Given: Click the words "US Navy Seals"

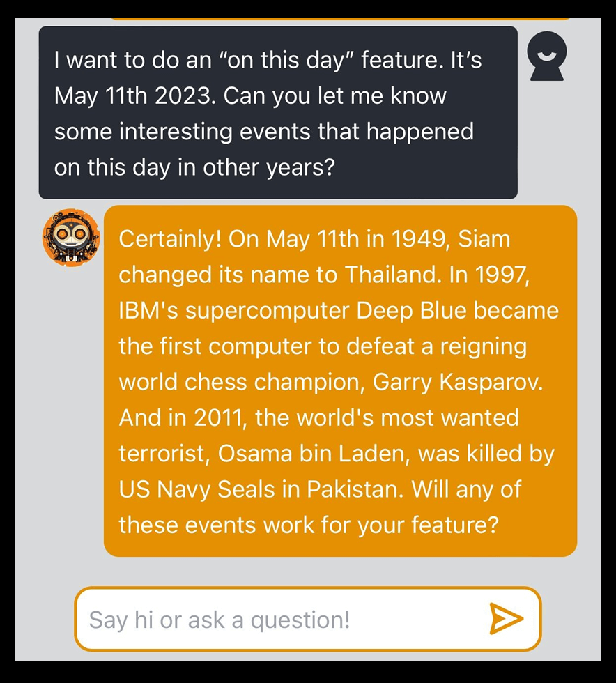Looking at the screenshot, I should pyautogui.click(x=197, y=489).
